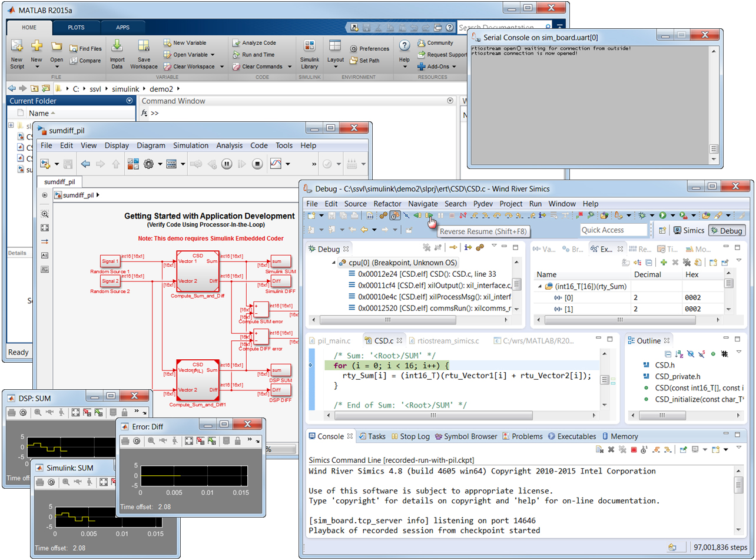Click the Simulink back navigation arrow
This screenshot has width=756, height=560.
85,164
